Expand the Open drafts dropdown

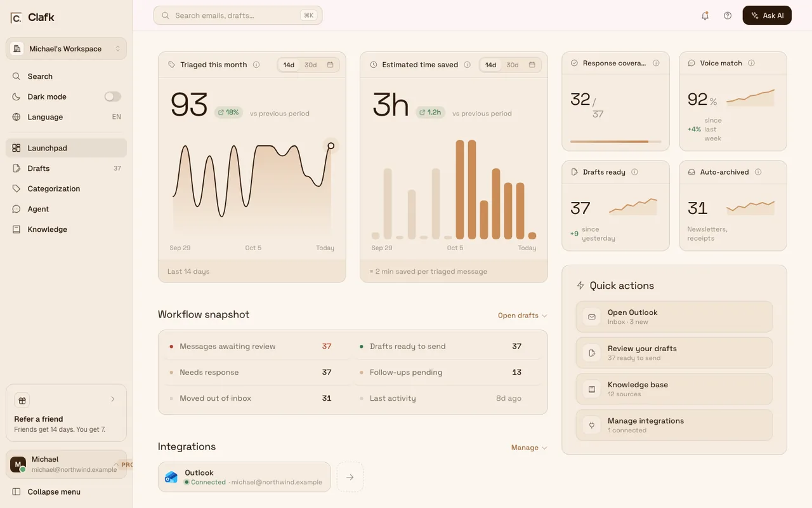point(522,316)
